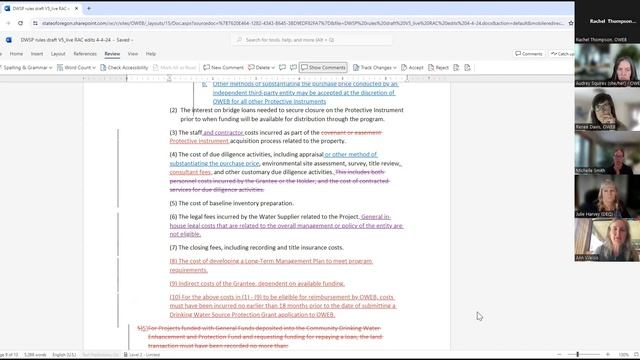Click the Word Count icon
Viewport: 640px width, 360px height.
tap(60, 67)
